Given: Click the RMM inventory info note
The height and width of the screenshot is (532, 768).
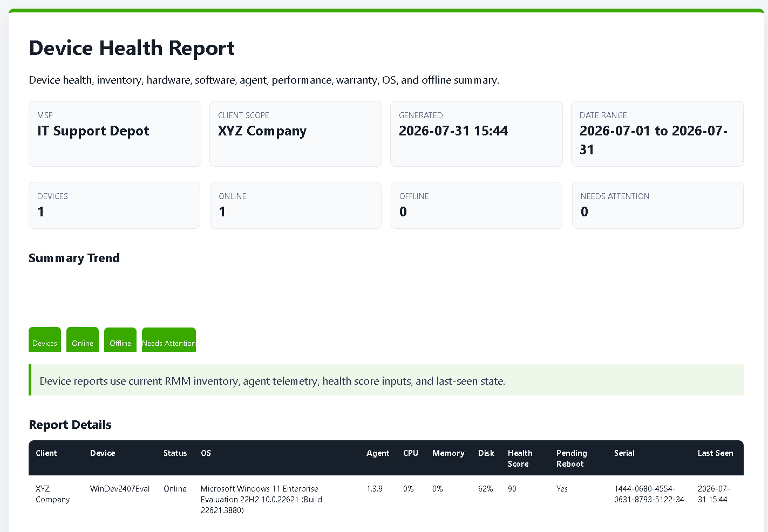Looking at the screenshot, I should point(386,380).
